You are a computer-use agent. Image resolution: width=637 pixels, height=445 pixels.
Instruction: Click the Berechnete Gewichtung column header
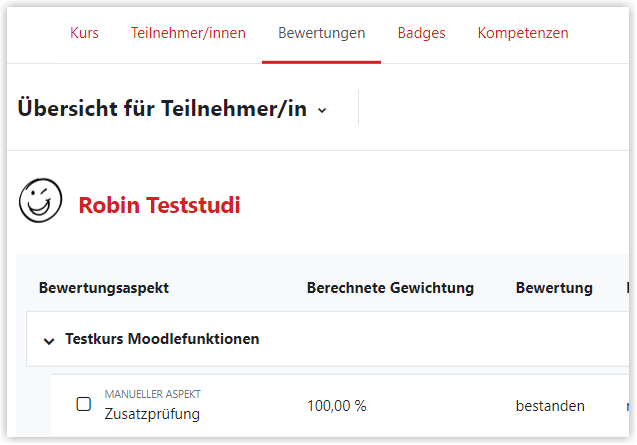(x=390, y=288)
